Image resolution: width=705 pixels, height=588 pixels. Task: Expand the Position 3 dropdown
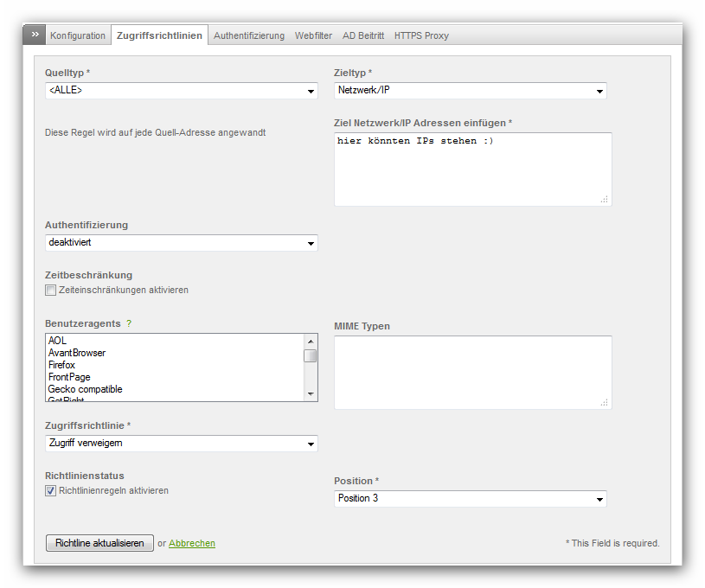(470, 499)
